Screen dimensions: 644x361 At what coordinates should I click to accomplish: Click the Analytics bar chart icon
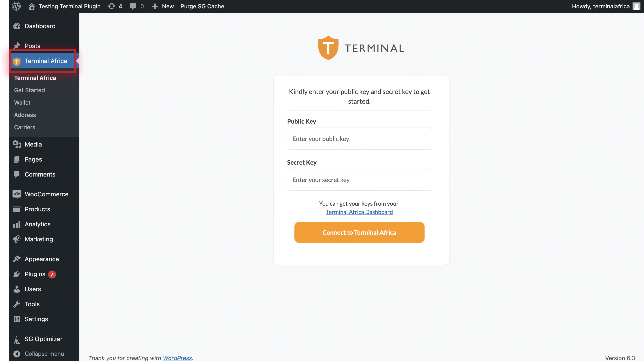coord(17,224)
